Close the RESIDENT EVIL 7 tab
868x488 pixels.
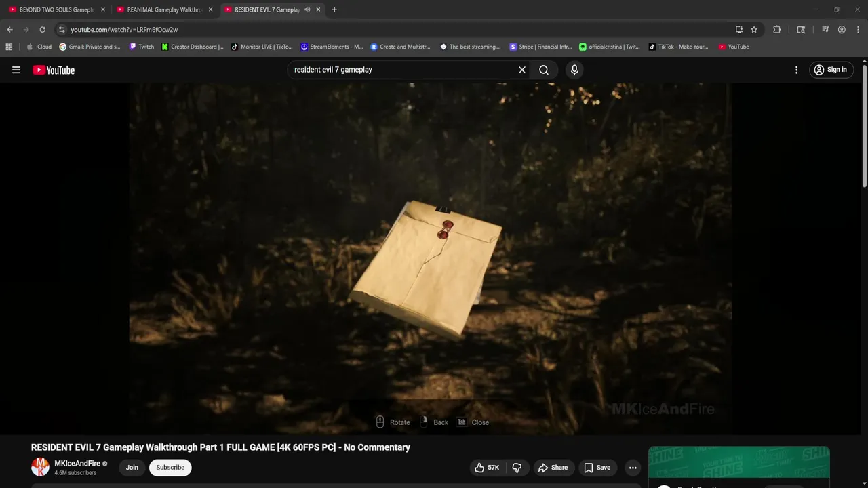tap(318, 9)
